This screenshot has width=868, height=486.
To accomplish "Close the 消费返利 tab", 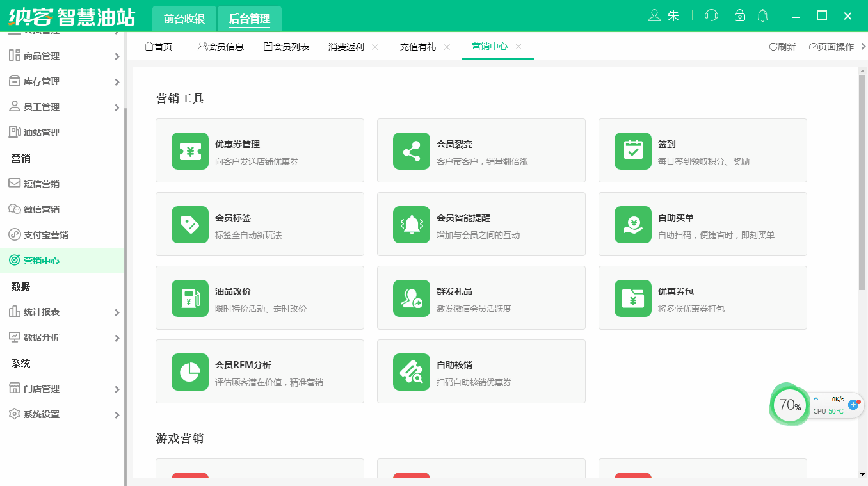I will click(x=375, y=47).
